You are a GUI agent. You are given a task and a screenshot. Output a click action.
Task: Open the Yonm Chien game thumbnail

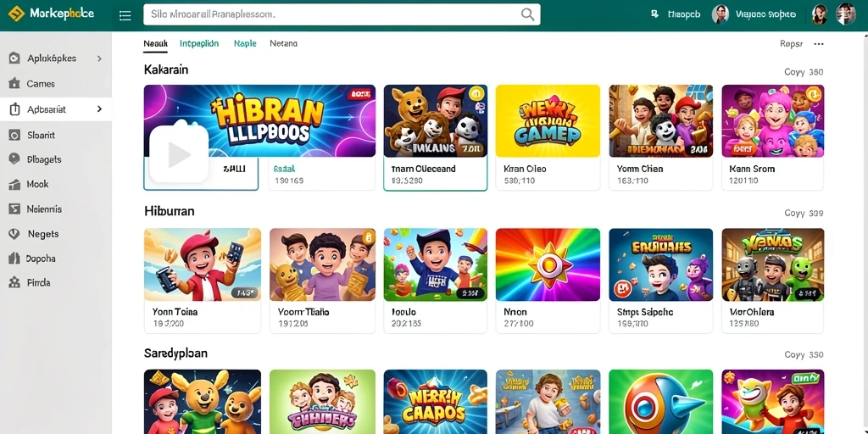661,120
